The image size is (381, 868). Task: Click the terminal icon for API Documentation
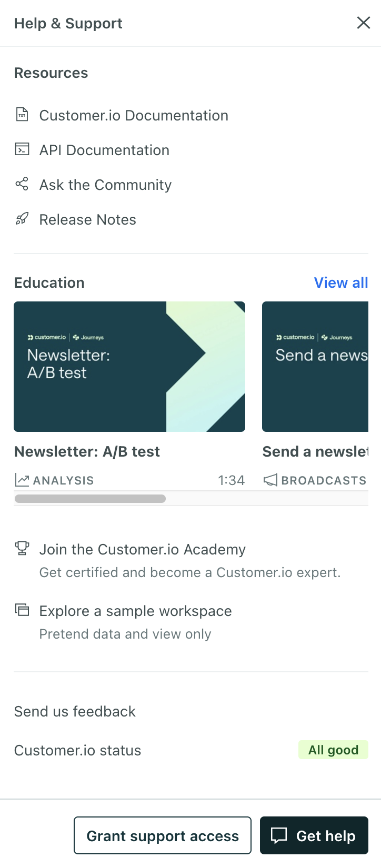pyautogui.click(x=22, y=149)
